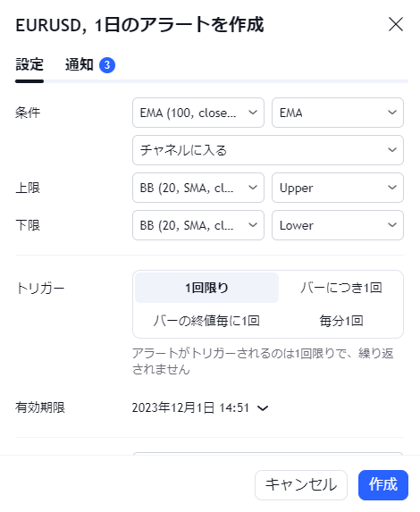Click the chevron next to expiration date

tap(263, 408)
